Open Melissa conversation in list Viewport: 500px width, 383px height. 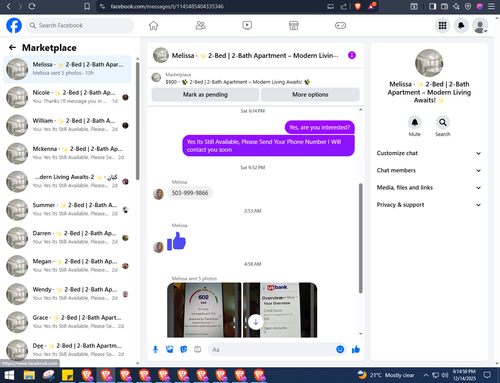pyautogui.click(x=67, y=69)
